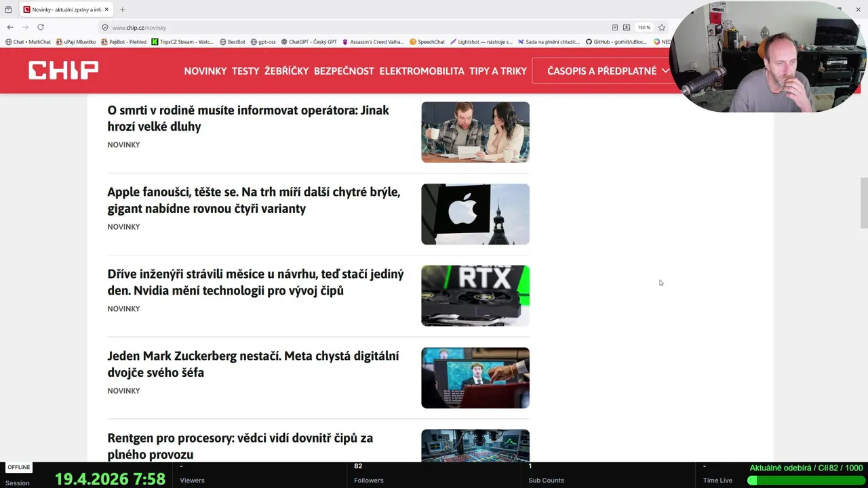Open the Rentgen pro procesory headline
868x488 pixels.
click(240, 446)
